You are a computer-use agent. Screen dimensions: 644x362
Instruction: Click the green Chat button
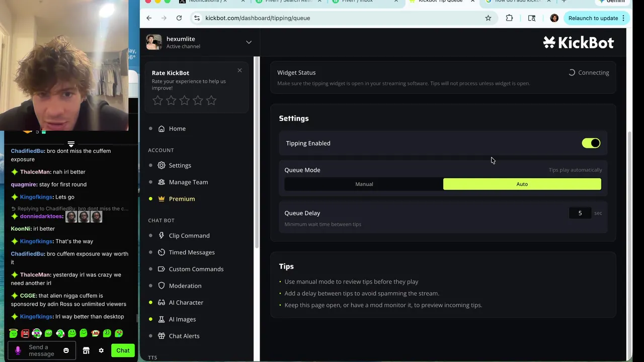pyautogui.click(x=123, y=350)
